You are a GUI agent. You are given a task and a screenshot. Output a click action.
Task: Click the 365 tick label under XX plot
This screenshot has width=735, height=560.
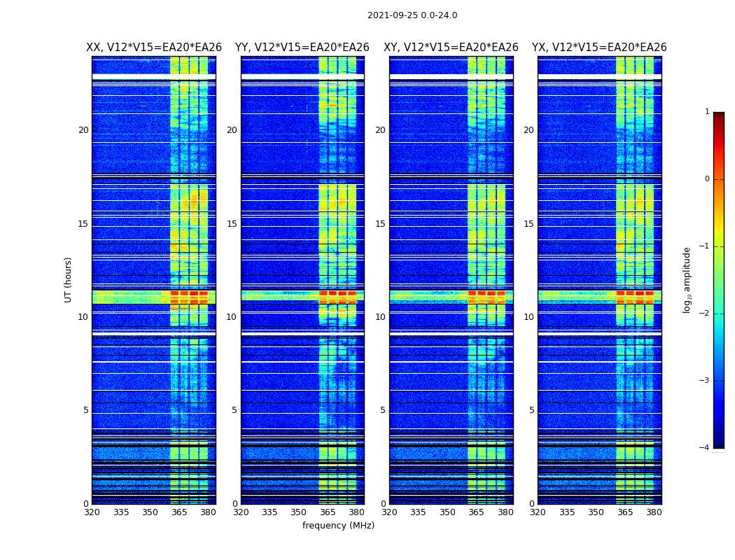(x=179, y=512)
